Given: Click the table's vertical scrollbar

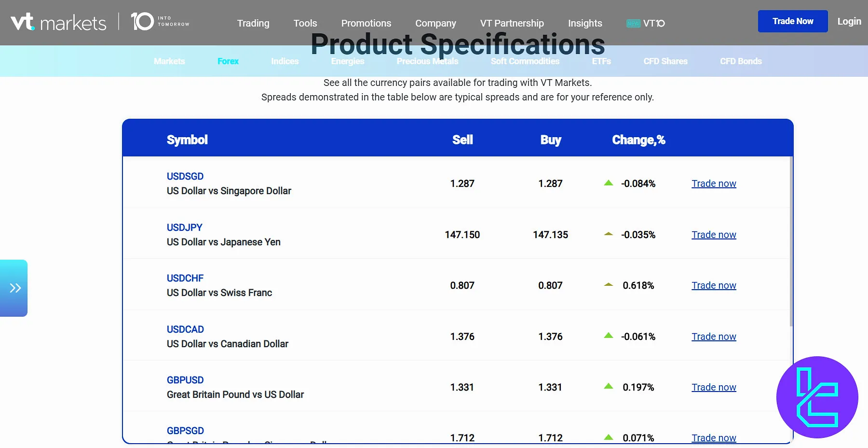Looking at the screenshot, I should pyautogui.click(x=791, y=241).
